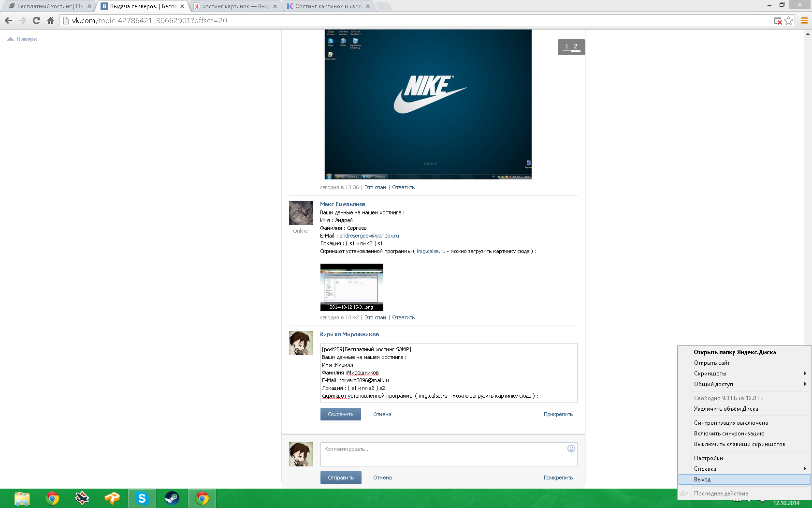The width and height of the screenshot is (812, 508).
Task: Choose 'Включить синхронизацию'
Action: tap(744, 433)
